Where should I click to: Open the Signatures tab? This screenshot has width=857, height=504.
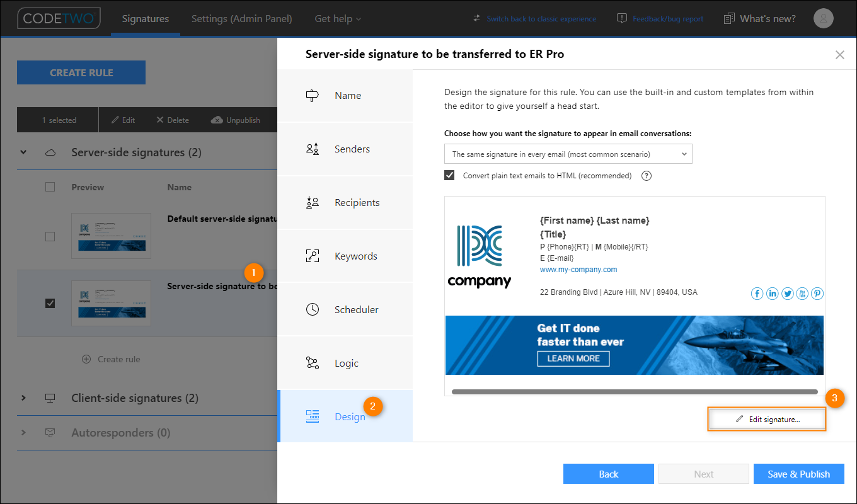[x=146, y=18]
